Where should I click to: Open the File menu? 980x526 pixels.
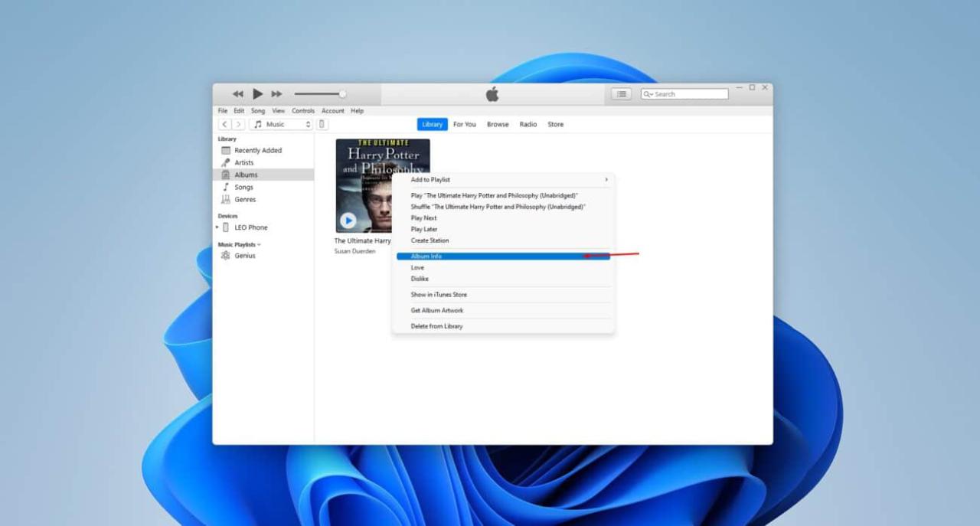(223, 111)
